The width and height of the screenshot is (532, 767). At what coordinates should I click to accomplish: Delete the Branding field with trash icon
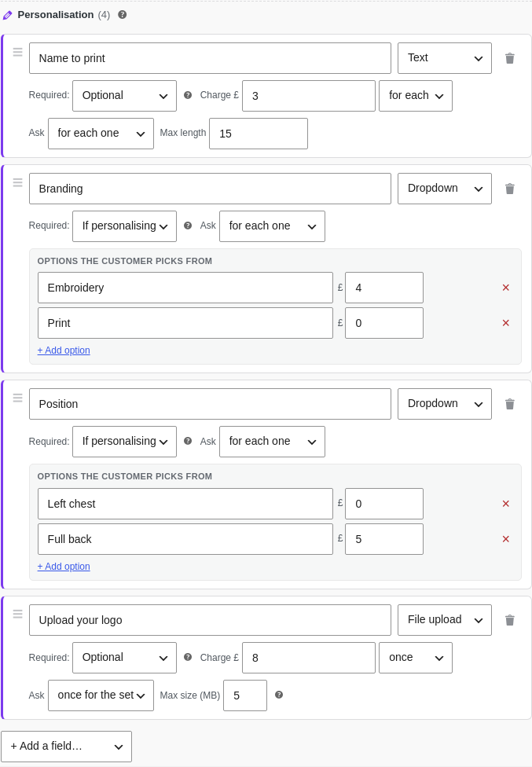(509, 189)
